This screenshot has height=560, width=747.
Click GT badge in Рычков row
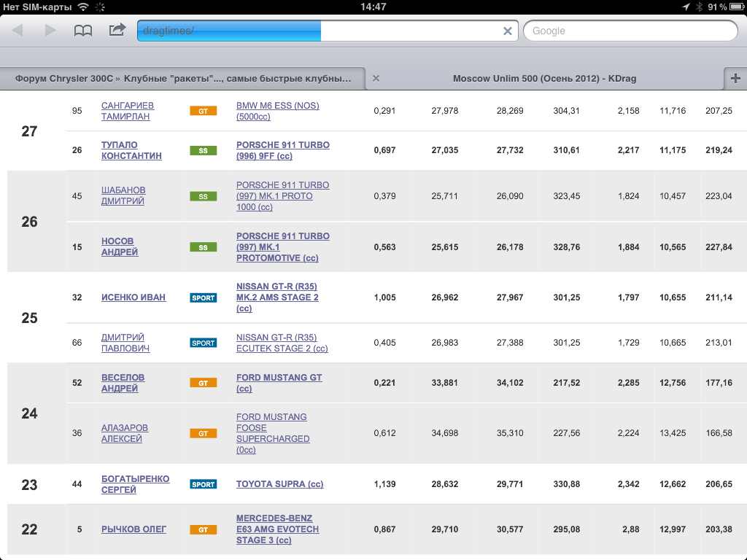pyautogui.click(x=203, y=529)
